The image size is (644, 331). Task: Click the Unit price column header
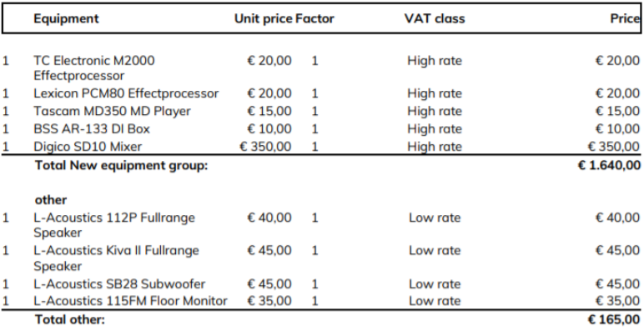pos(264,18)
